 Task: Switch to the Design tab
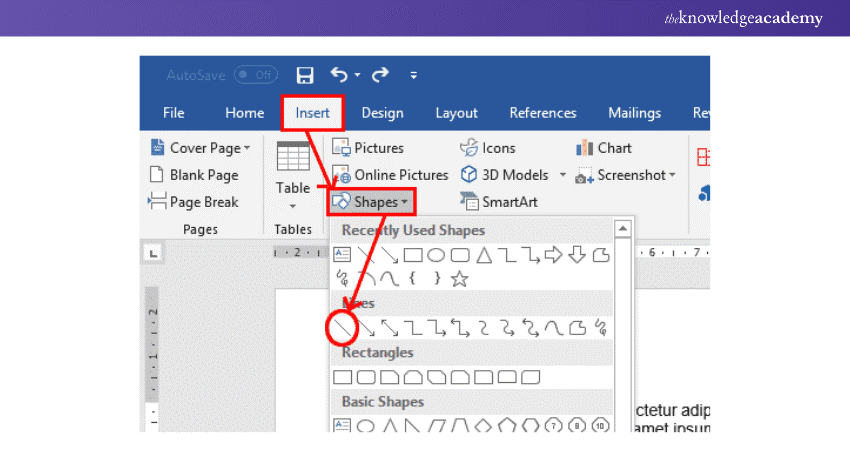tap(382, 113)
